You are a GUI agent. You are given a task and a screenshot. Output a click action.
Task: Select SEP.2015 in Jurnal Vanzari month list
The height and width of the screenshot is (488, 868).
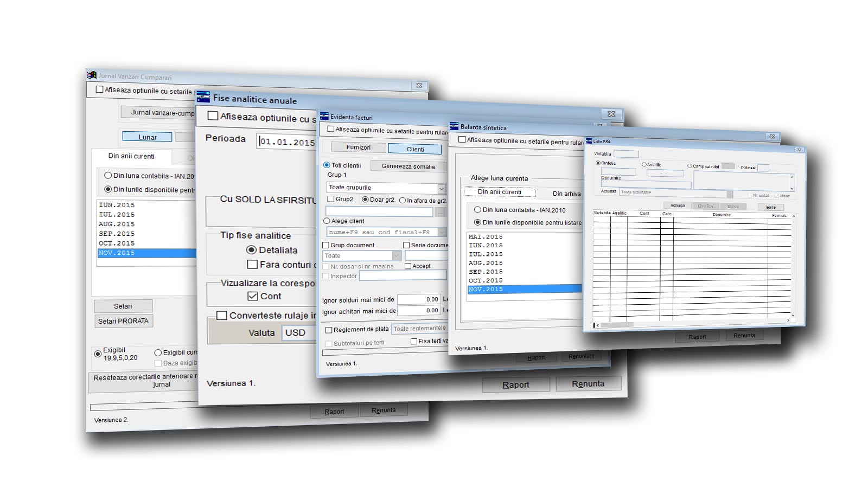(x=146, y=234)
